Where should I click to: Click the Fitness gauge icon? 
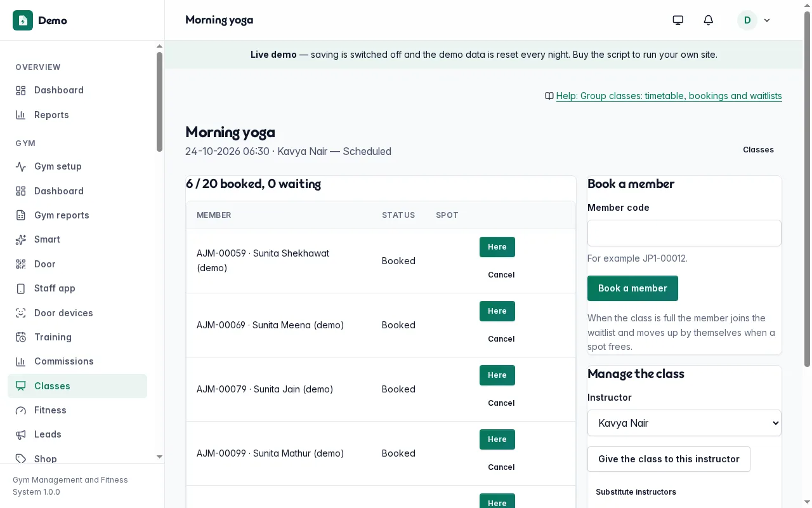point(21,410)
